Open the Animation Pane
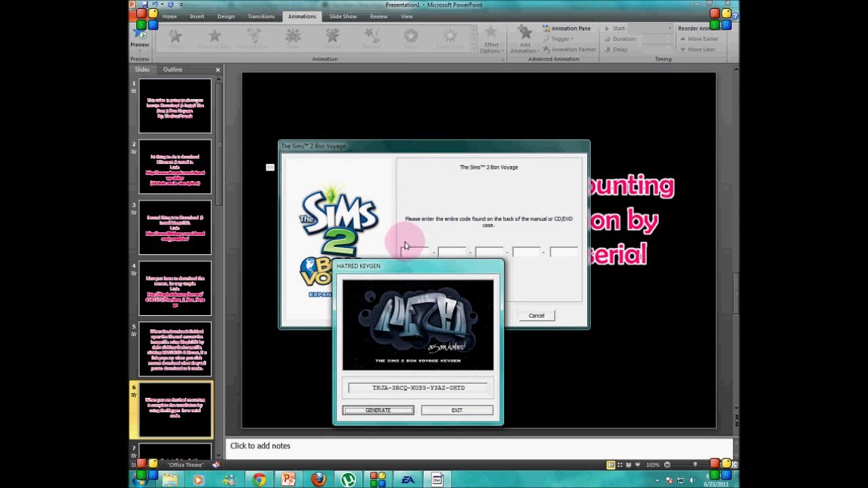Screen dimensions: 868x488 click(566, 28)
